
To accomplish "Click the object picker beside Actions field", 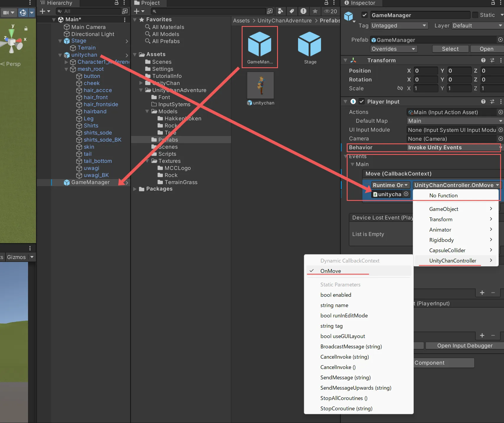I will [x=500, y=112].
